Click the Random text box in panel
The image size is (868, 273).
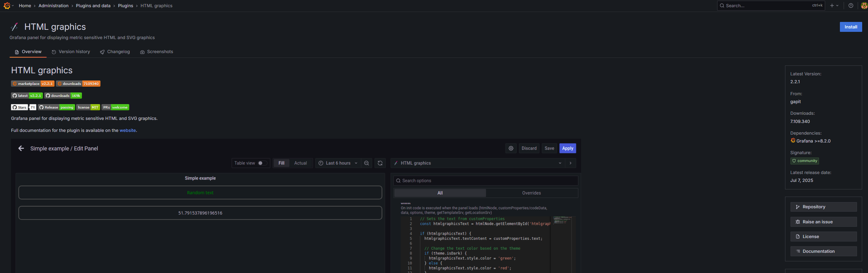click(200, 193)
